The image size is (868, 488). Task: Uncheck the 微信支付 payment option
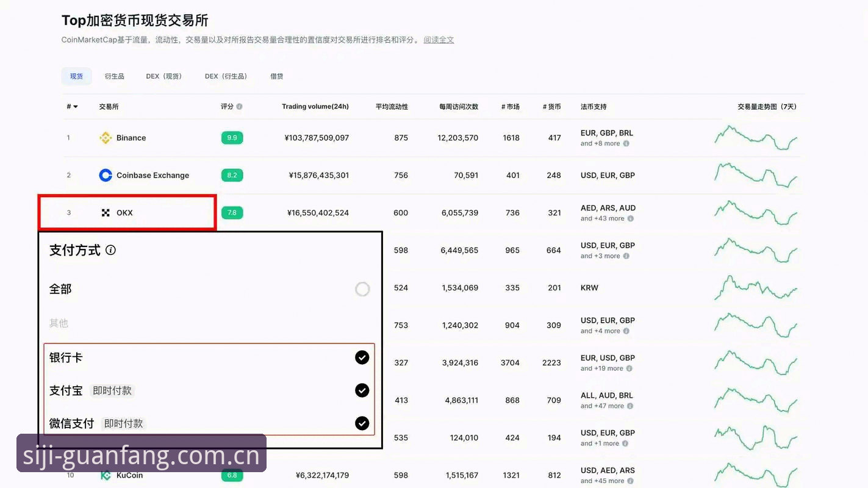pyautogui.click(x=362, y=423)
